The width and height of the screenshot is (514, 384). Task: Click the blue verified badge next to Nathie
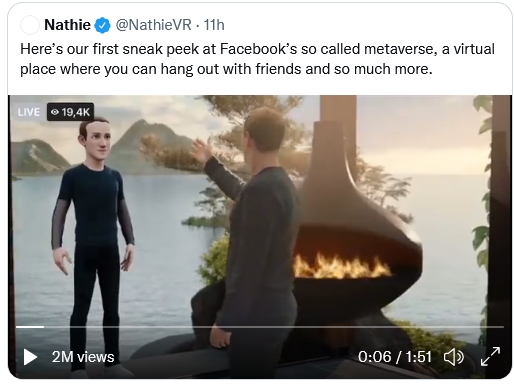click(x=102, y=25)
